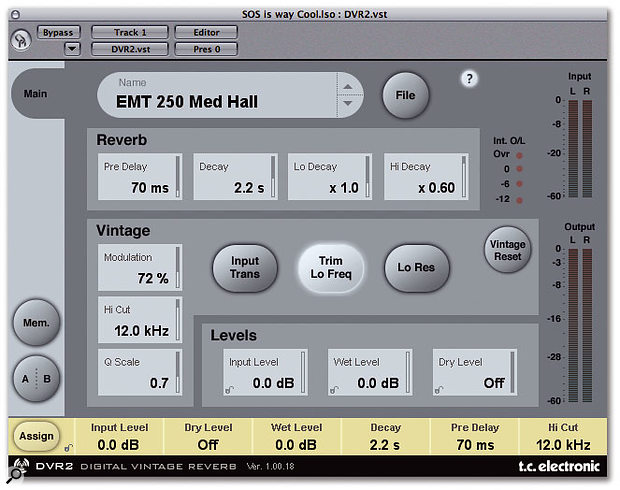Click the assigned Dry Level slot in yellow bar
Viewport: 620px width, 490px height.
208,437
